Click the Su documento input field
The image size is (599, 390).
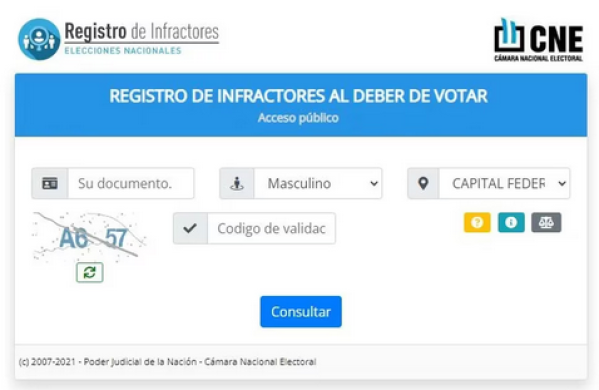click(131, 183)
